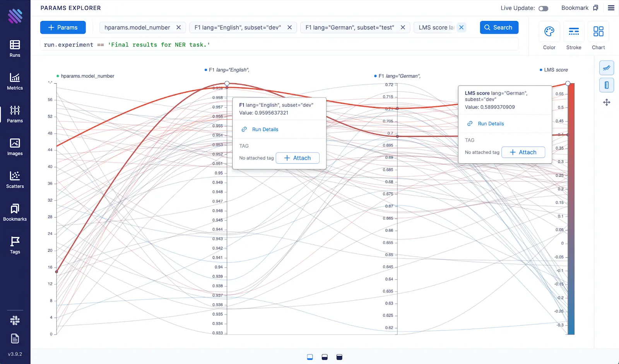The width and height of the screenshot is (619, 364).
Task: Open the Metrics explorer
Action: point(15,82)
